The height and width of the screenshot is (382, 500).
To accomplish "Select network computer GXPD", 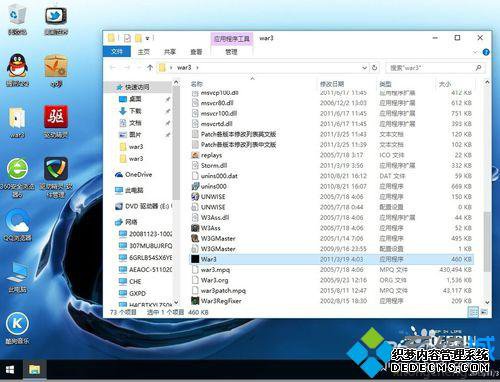I will click(x=133, y=293).
